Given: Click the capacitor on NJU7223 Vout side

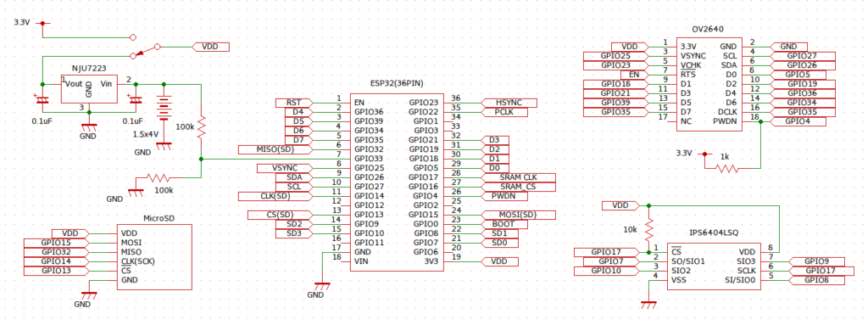Looking at the screenshot, I should [x=42, y=100].
